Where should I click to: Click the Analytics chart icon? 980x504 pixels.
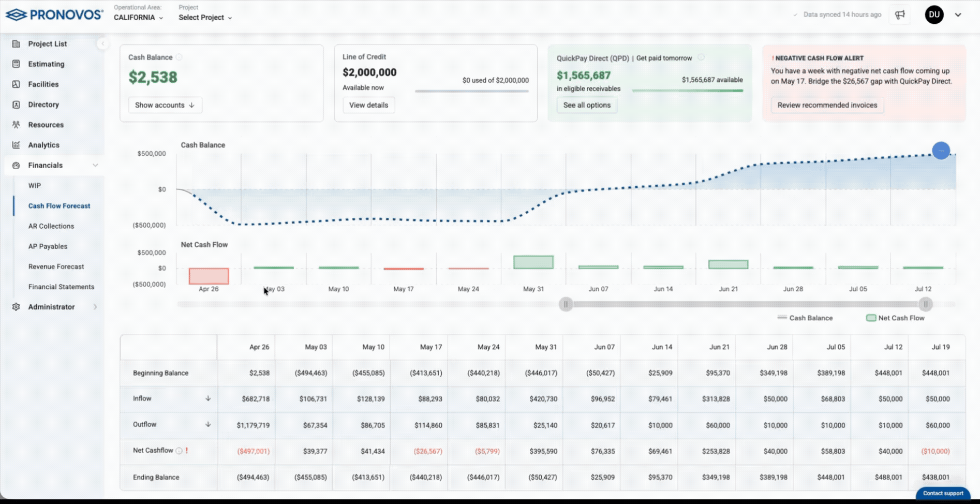pos(16,145)
